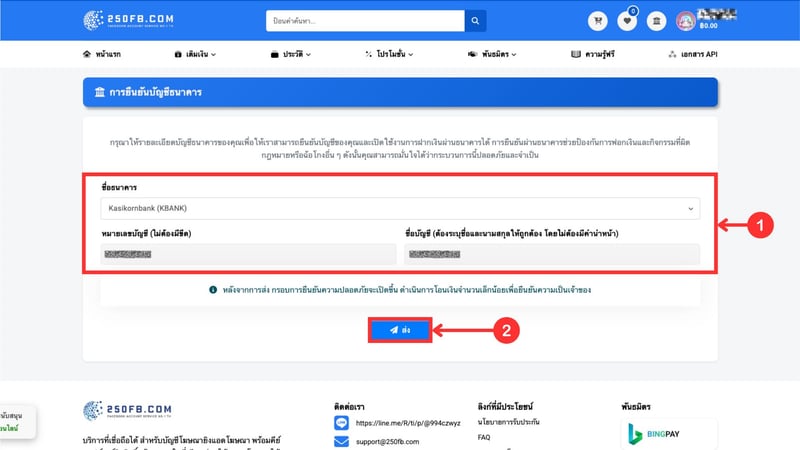800x450 pixels.
Task: Click the search box in header
Action: (x=365, y=20)
